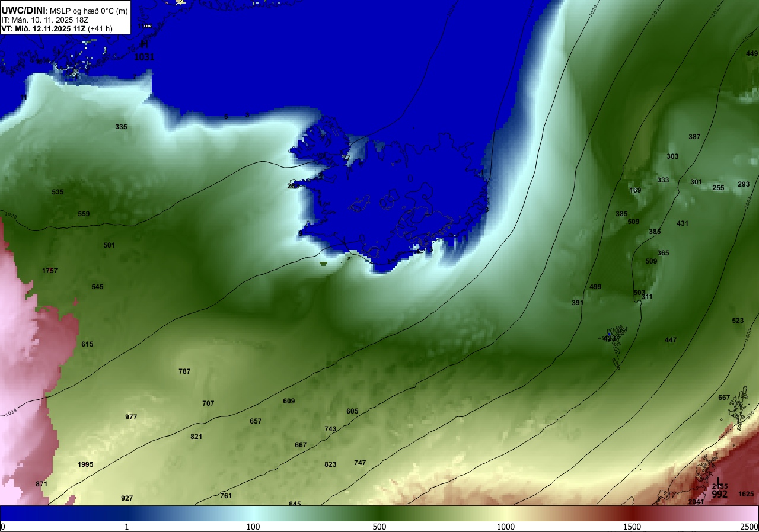Click the map value 391

click(578, 303)
